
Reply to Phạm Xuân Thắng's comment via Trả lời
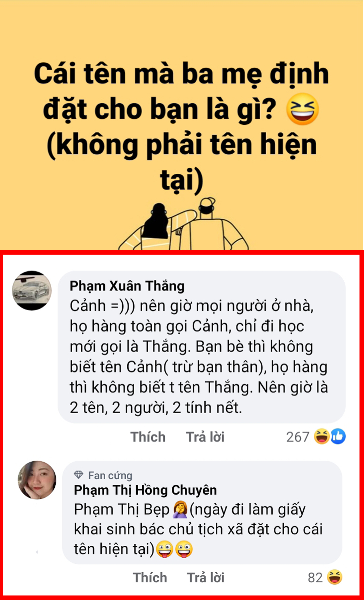coord(205,437)
